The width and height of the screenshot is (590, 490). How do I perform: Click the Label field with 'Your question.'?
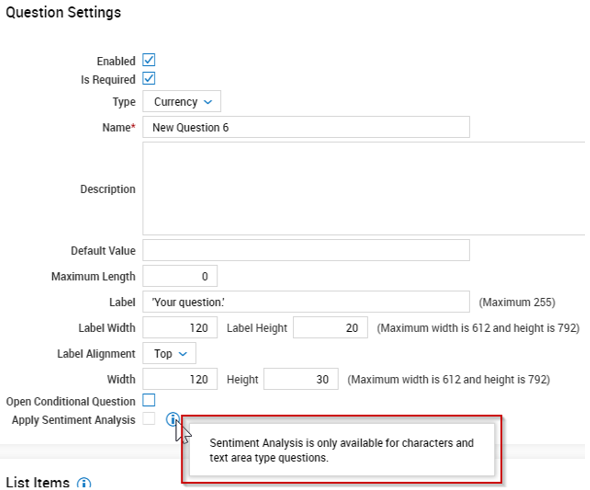(306, 301)
